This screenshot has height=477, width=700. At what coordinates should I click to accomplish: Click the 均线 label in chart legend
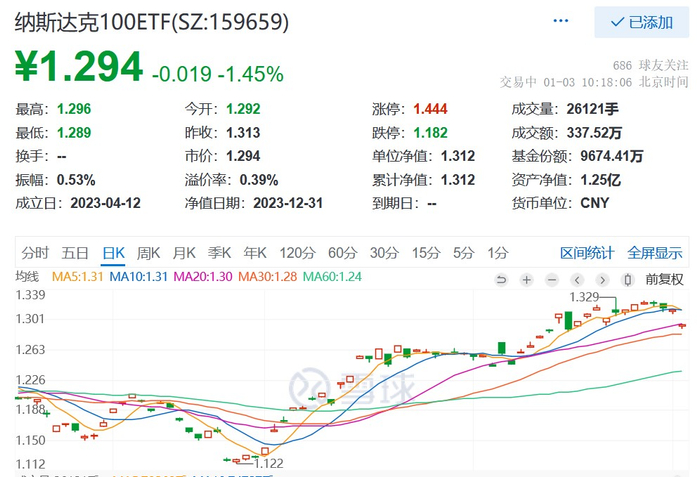click(27, 277)
